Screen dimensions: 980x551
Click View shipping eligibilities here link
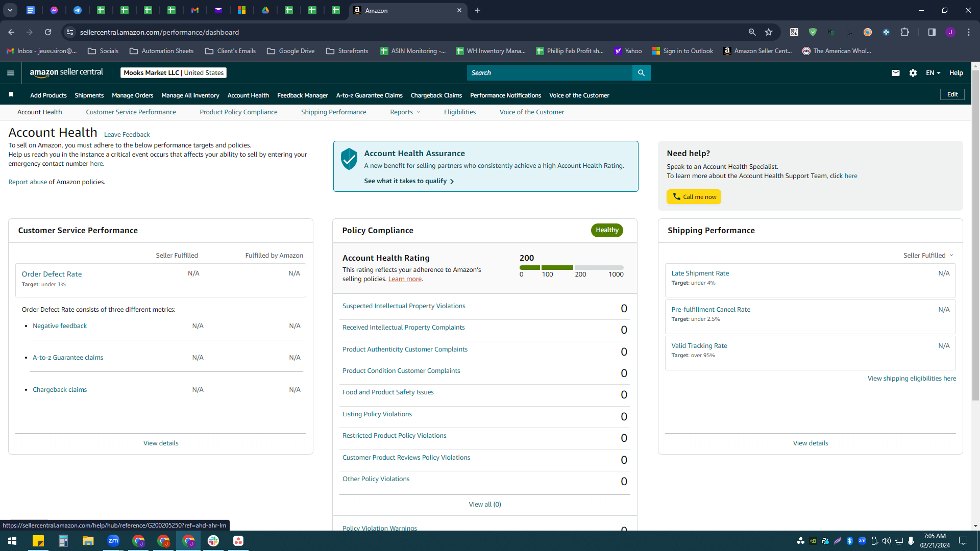(x=912, y=379)
